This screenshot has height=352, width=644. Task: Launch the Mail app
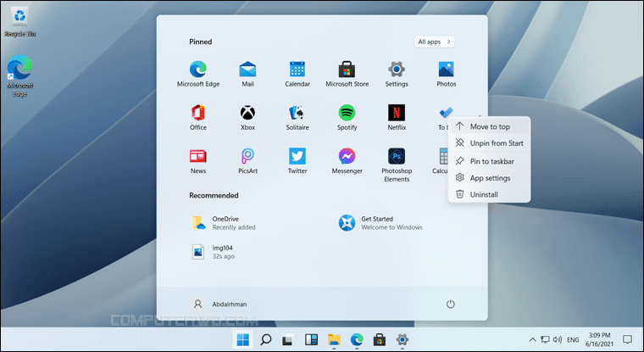pyautogui.click(x=247, y=74)
